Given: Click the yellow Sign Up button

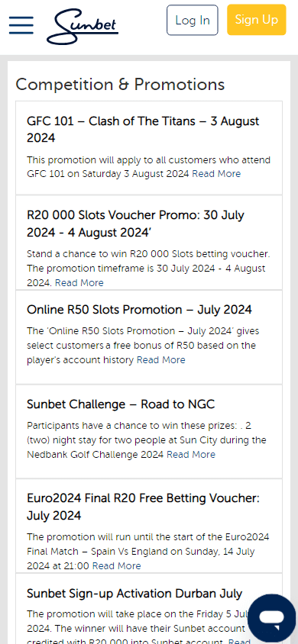Looking at the screenshot, I should 257,20.
